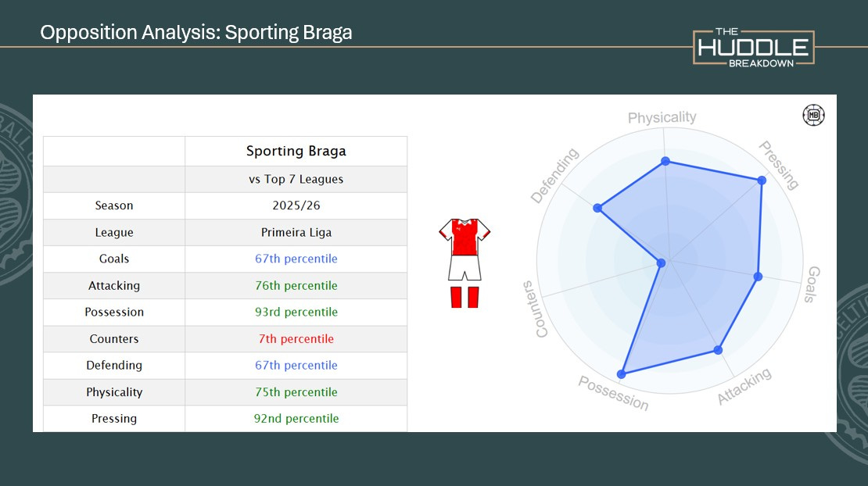Click the Counters data point on the radar

[x=661, y=263]
